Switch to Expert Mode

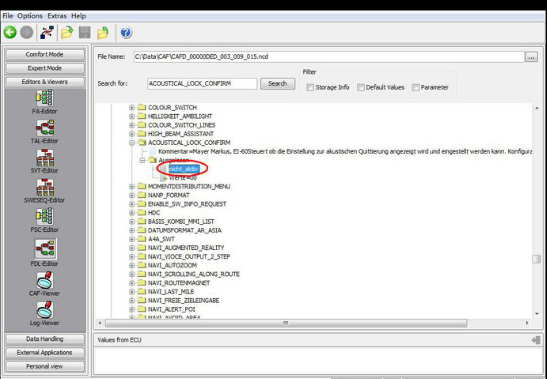(45, 68)
